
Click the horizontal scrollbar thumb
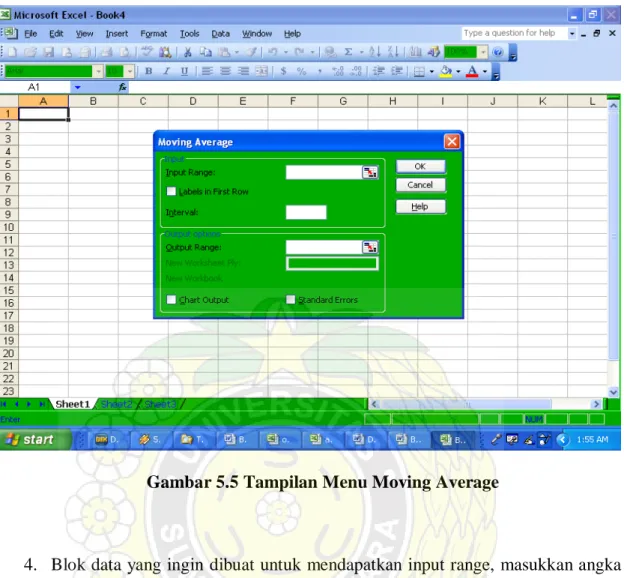(x=467, y=404)
